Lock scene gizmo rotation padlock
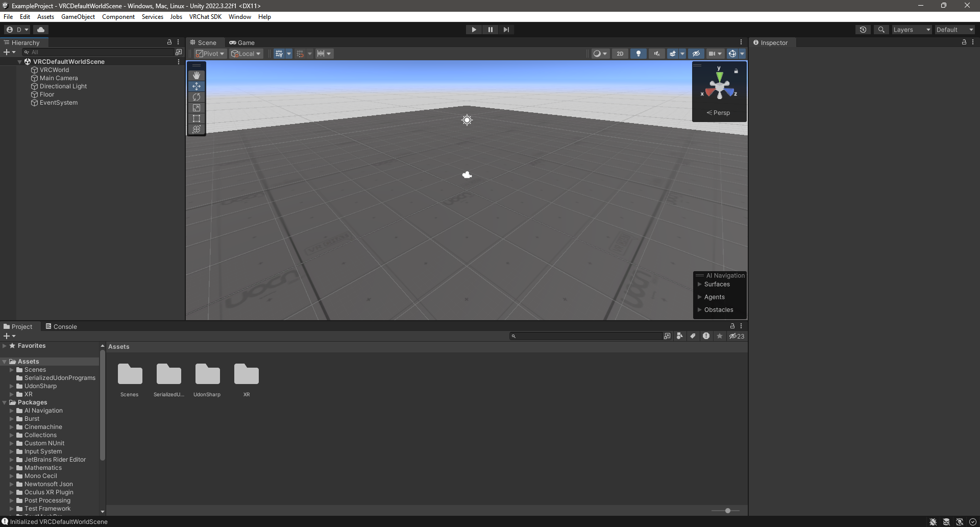The height and width of the screenshot is (527, 980). 736,71
